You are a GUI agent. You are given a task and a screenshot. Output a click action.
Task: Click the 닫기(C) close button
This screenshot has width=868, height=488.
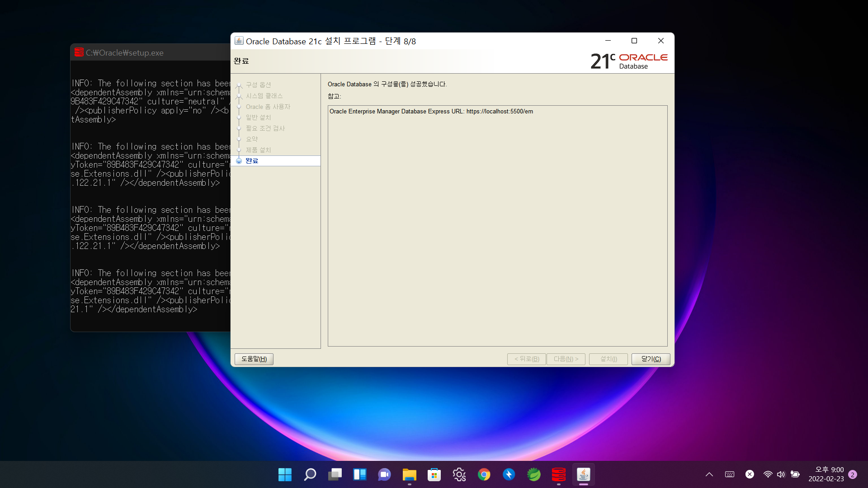(651, 359)
